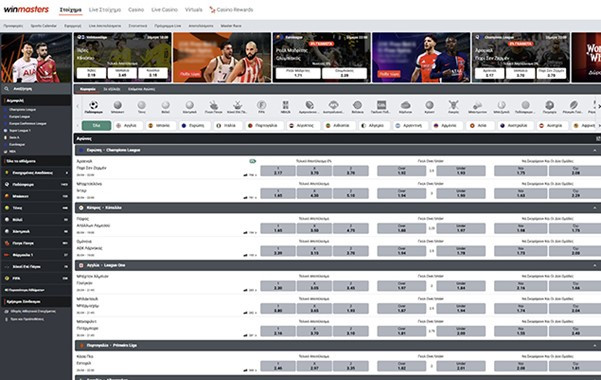Expand the top entry under all sports in sidebar

tap(36, 173)
